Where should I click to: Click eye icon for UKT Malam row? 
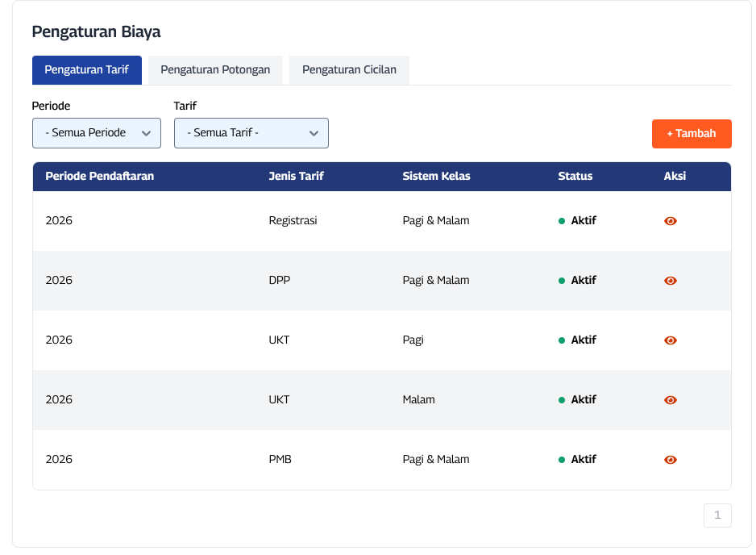670,400
